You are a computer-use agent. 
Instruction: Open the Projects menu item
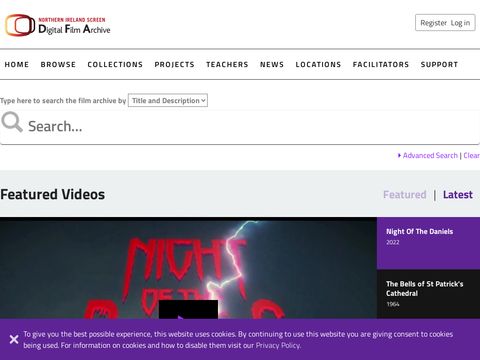click(174, 64)
